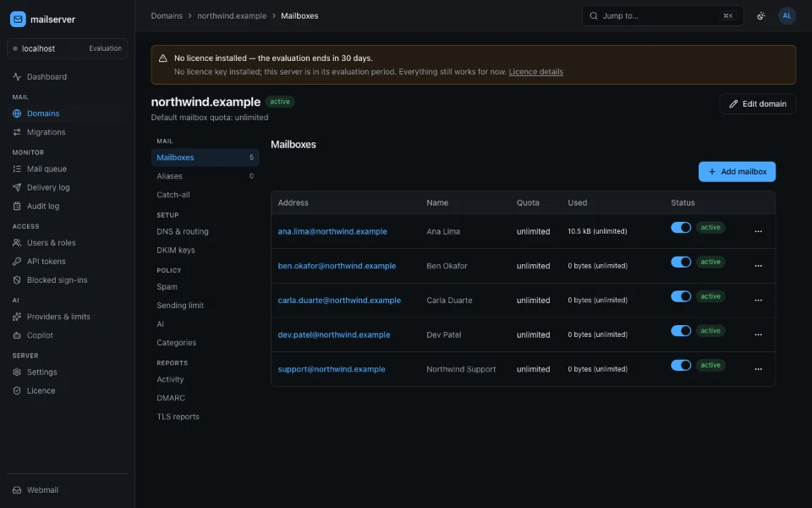Click the shield-check icon beside Licence
This screenshot has height=508, width=812.
coord(17,391)
